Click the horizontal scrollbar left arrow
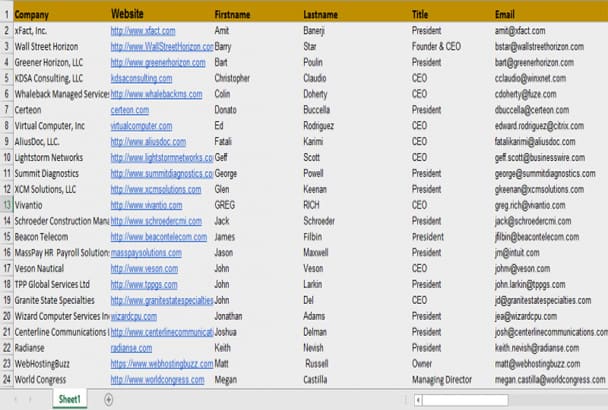The width and height of the screenshot is (608, 410). tap(418, 400)
